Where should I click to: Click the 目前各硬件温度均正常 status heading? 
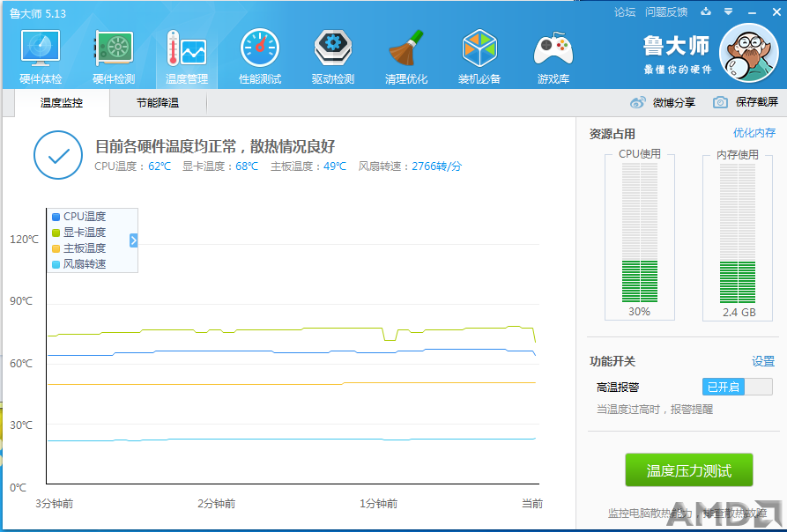pos(215,146)
